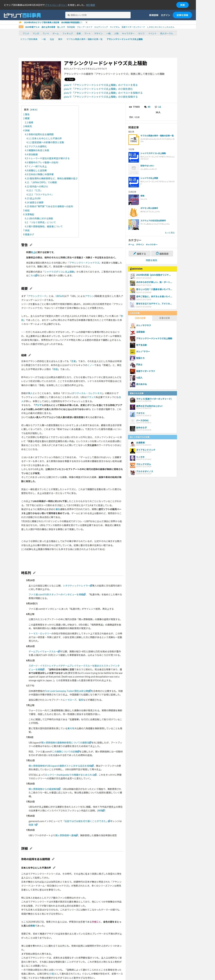Open pixivision article 水のゆらめきが美しい
Image resolution: width=215 pixels, height=980 pixels.
tap(154, 282)
